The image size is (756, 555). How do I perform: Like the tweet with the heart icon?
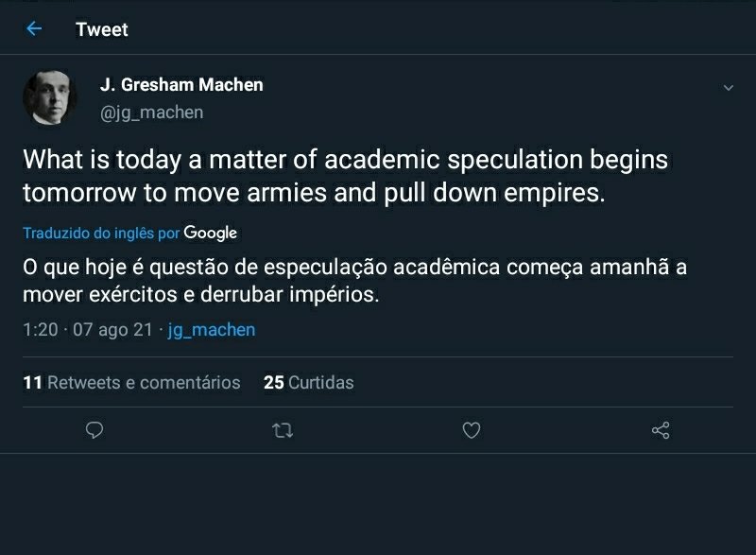coord(472,431)
